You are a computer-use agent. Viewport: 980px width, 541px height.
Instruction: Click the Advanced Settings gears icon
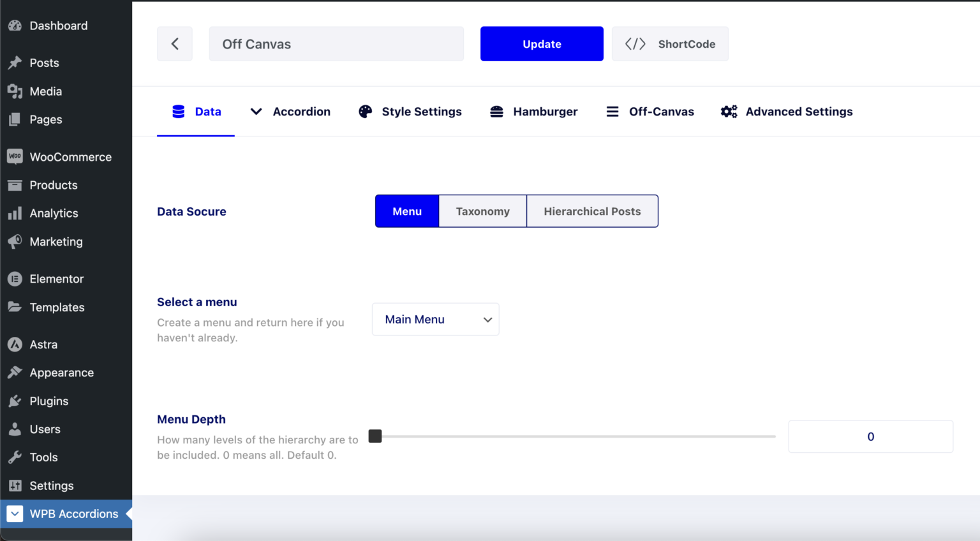[x=728, y=110]
